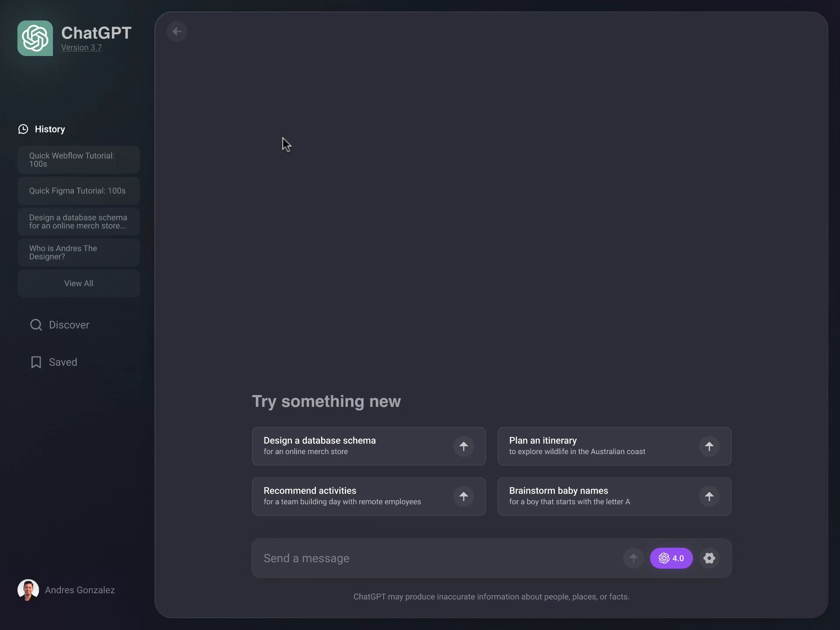This screenshot has width=840, height=630.
Task: Click arrow on Recommend activities card
Action: 463,497
